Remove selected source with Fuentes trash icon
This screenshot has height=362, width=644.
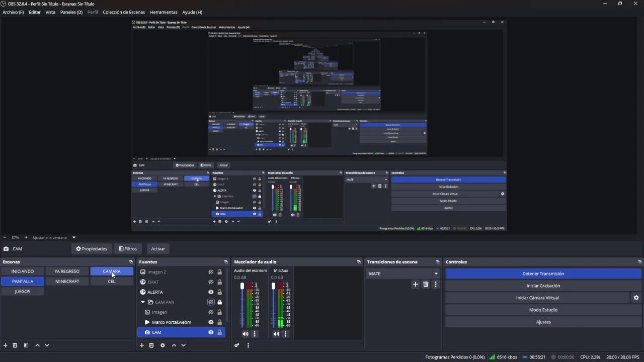click(151, 345)
